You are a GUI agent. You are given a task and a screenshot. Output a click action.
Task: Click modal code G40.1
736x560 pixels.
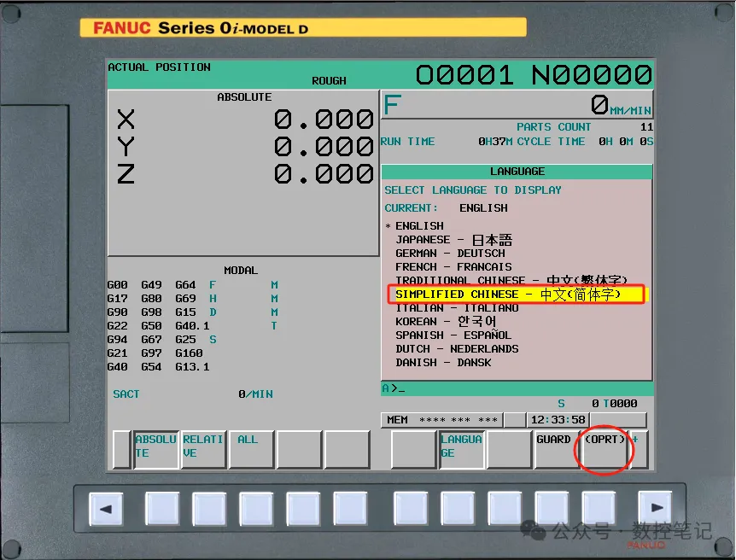tap(192, 326)
